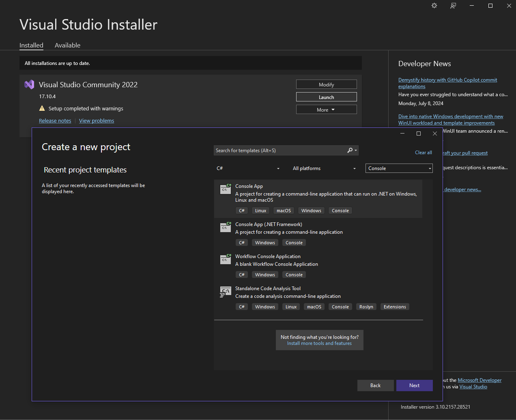Open the Console project type dropdown

[399, 168]
